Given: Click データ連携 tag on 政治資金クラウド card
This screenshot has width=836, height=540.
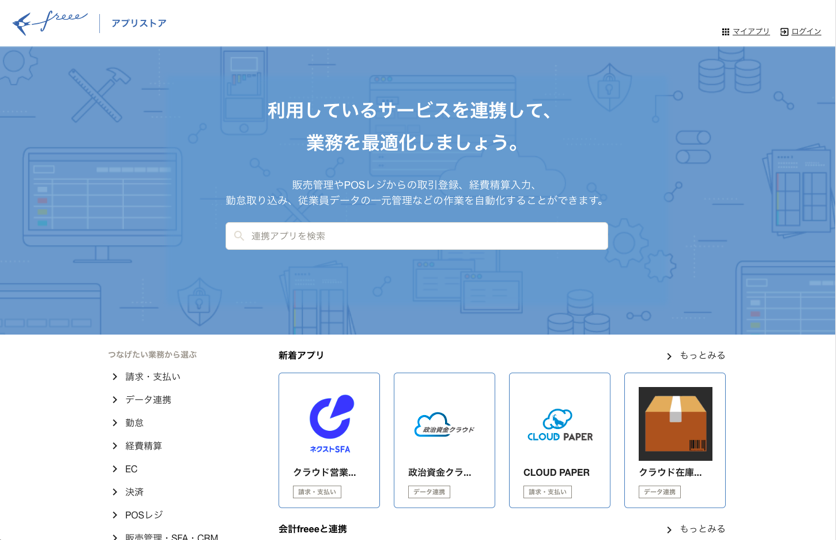Looking at the screenshot, I should click(x=429, y=492).
